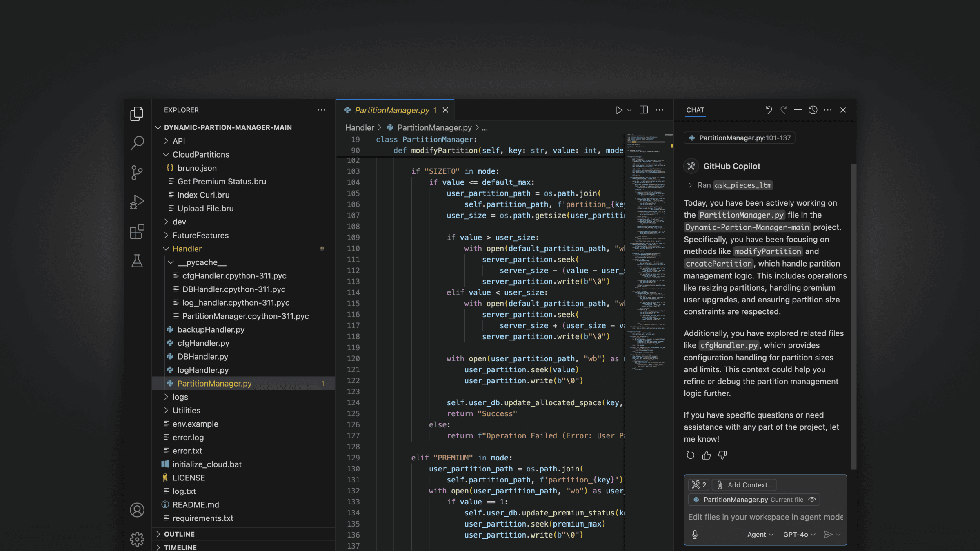
Task: Open the Testing flask view
Action: (x=137, y=261)
